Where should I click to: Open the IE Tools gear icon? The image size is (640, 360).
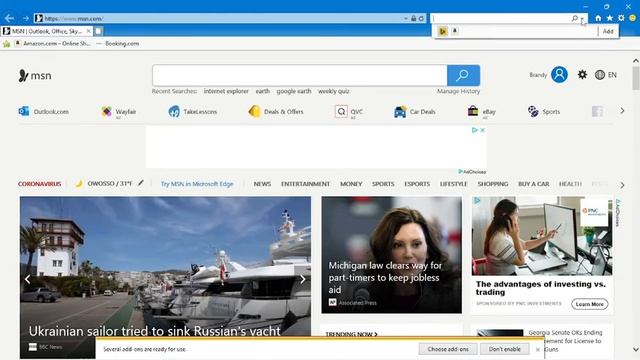(x=621, y=18)
